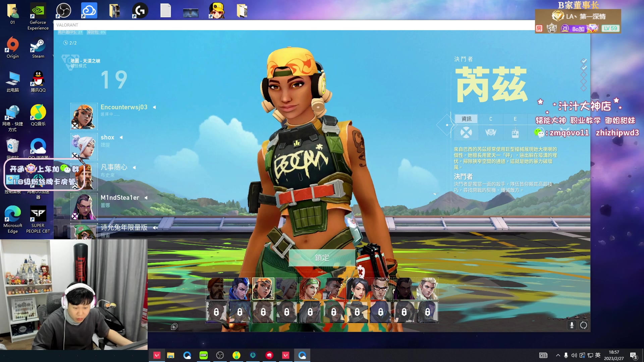Switch to the C ability tab

[x=491, y=119]
